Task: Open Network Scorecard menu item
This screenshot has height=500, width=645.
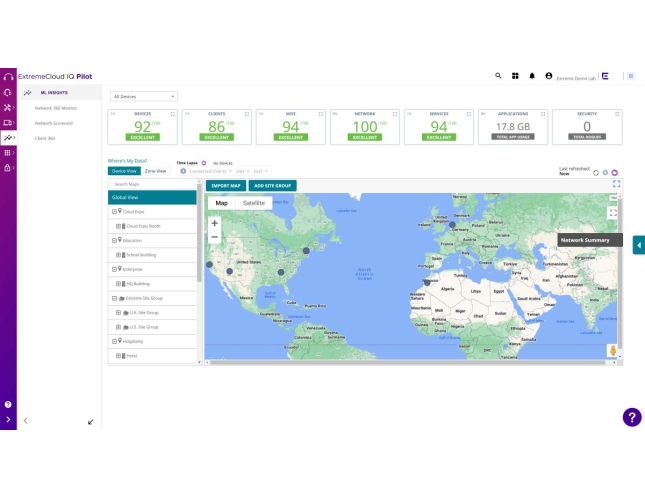Action: point(54,122)
